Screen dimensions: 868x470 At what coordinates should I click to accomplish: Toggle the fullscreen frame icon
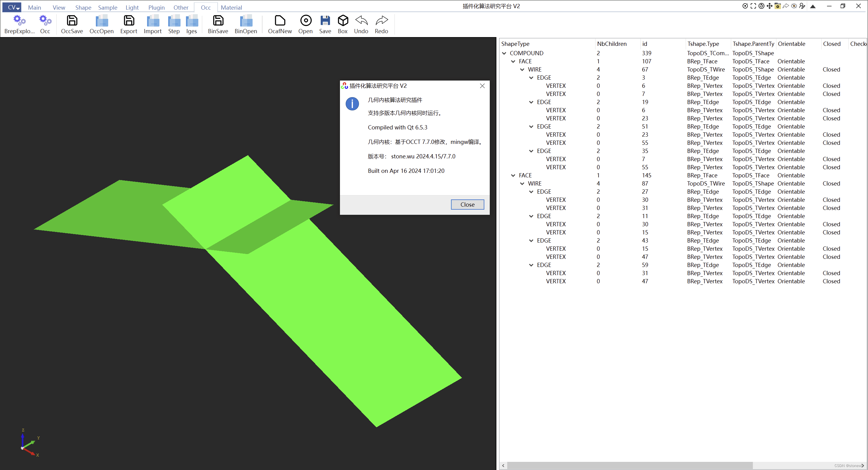[753, 6]
